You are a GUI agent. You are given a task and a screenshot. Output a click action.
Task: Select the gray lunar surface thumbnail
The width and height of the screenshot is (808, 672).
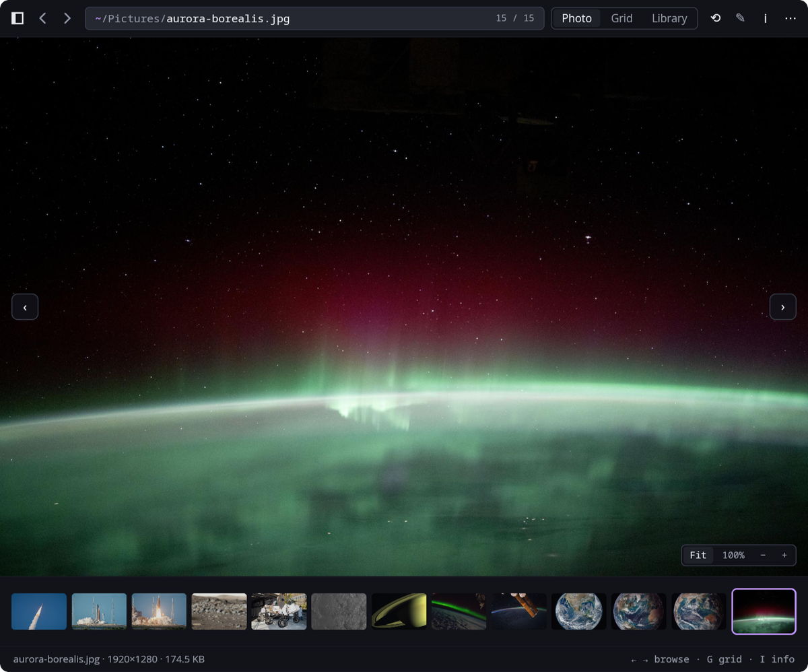coord(339,611)
